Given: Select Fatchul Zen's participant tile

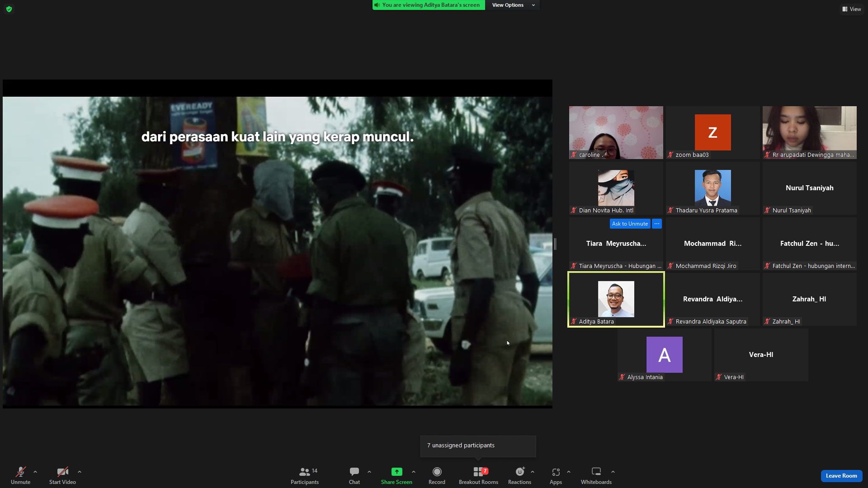Looking at the screenshot, I should 809,244.
